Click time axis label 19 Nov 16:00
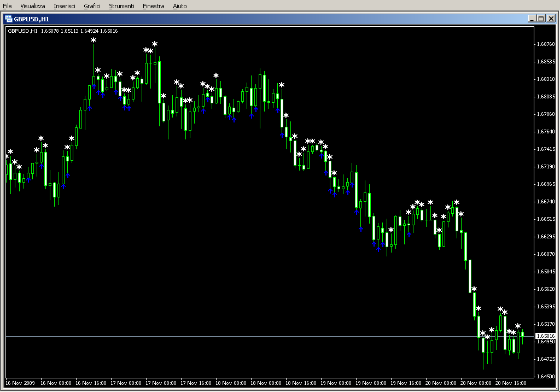This screenshot has width=560, height=392. [x=406, y=383]
